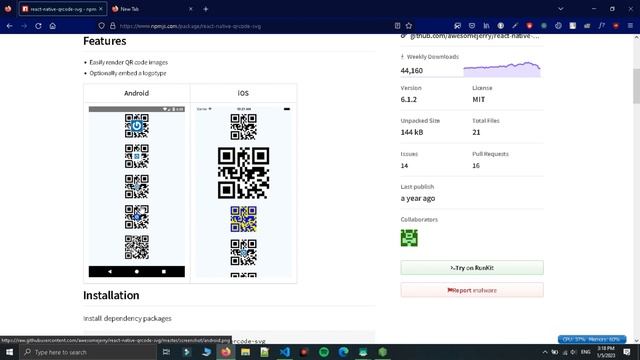Open the Windows notification center
640x360 pixels.
tap(627, 352)
